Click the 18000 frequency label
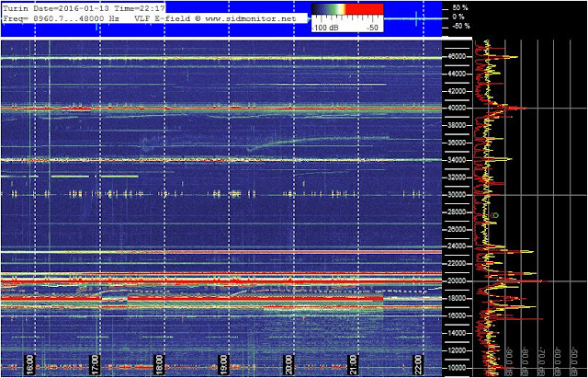 (x=457, y=299)
